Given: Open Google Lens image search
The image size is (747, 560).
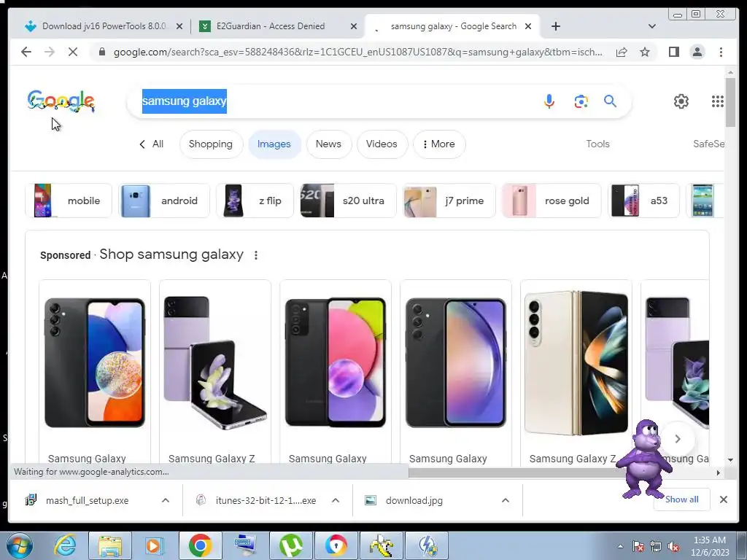Looking at the screenshot, I should (581, 101).
